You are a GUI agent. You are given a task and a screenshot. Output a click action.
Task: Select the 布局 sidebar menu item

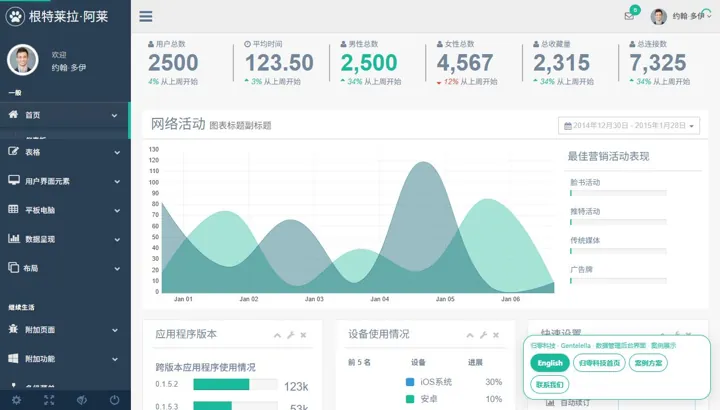[65, 268]
